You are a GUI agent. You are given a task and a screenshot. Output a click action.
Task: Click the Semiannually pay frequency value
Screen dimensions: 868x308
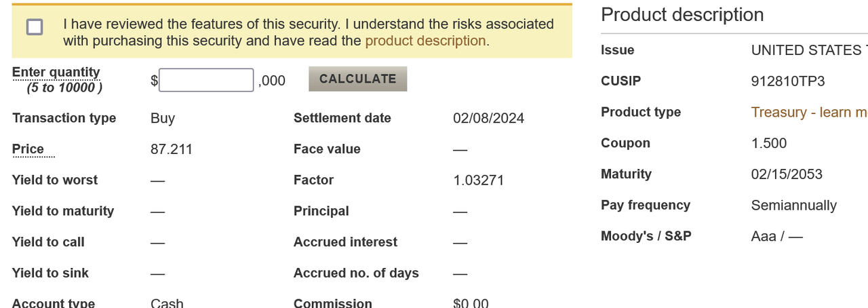click(794, 205)
